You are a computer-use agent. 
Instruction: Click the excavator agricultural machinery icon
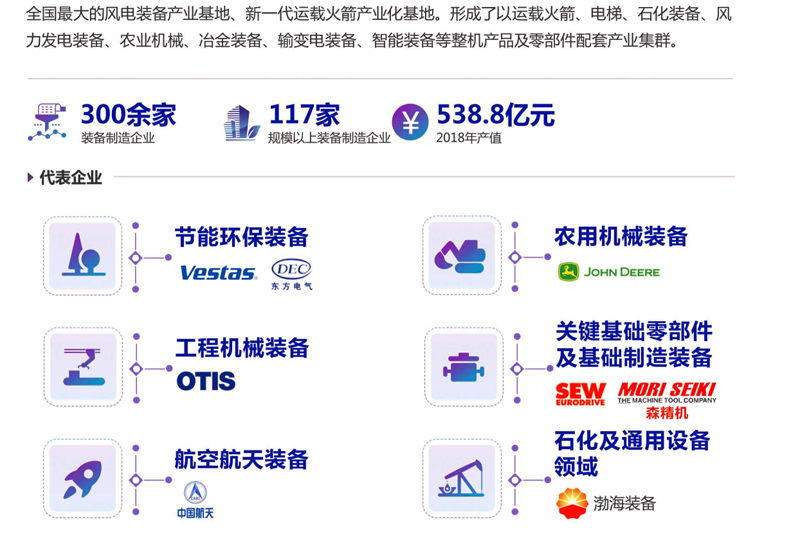click(x=461, y=257)
